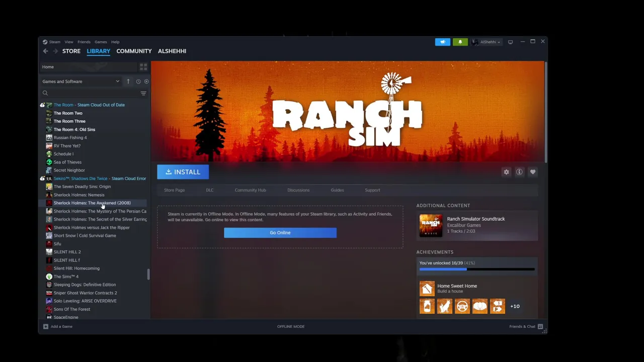
Task: Show game information icon
Action: [x=519, y=172]
